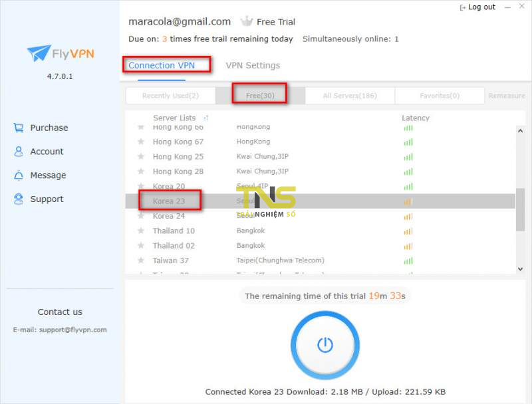Close the FlyVPN window
532x404 pixels.
pyautogui.click(x=522, y=6)
